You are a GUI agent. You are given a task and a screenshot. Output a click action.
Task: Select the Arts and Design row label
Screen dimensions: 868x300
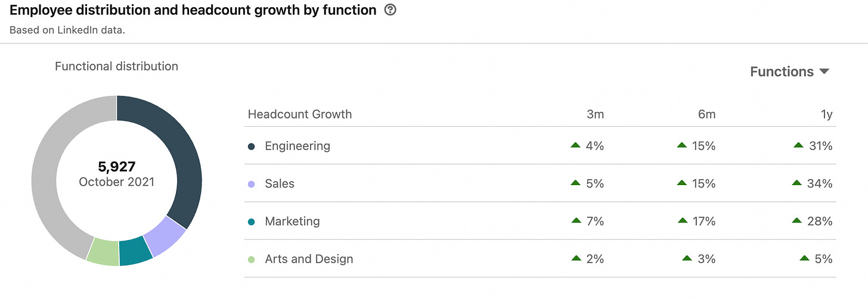309,260
